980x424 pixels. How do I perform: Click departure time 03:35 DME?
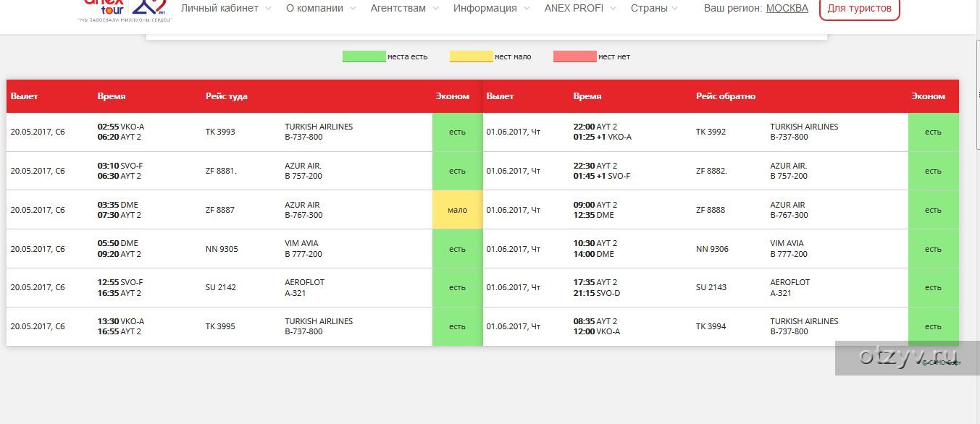[118, 205]
